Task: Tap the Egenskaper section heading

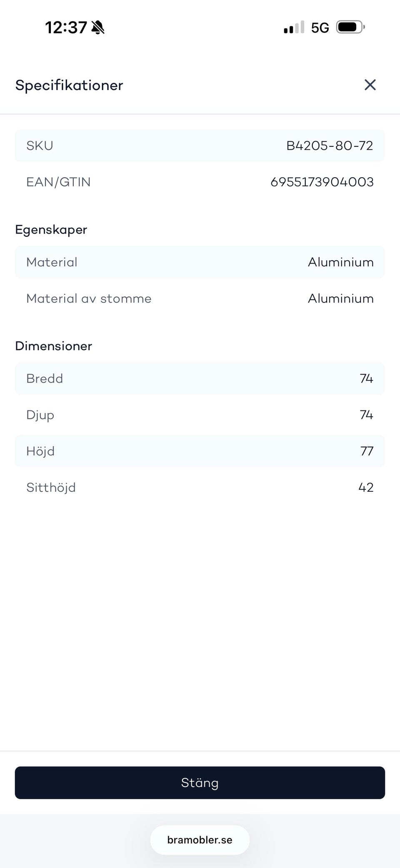Action: [51, 229]
